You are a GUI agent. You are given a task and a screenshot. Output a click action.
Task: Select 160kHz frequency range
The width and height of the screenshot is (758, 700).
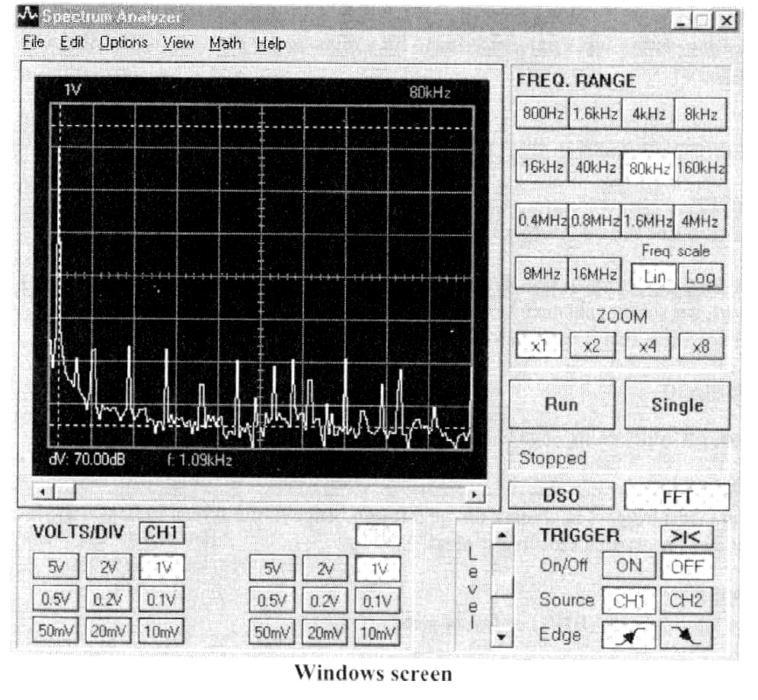click(x=699, y=168)
